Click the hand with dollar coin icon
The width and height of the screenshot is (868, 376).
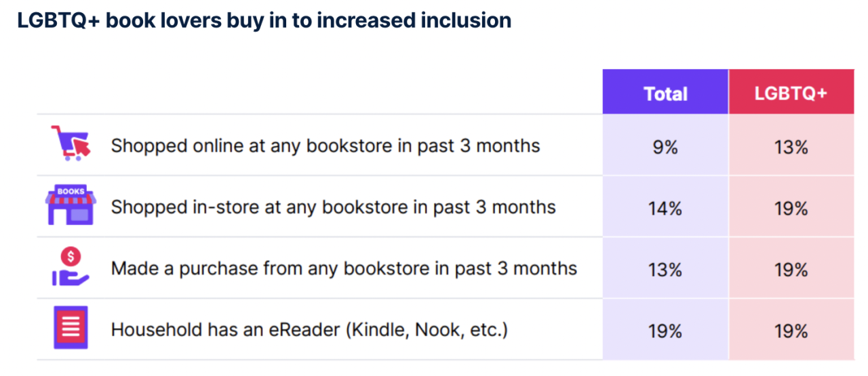click(x=71, y=266)
